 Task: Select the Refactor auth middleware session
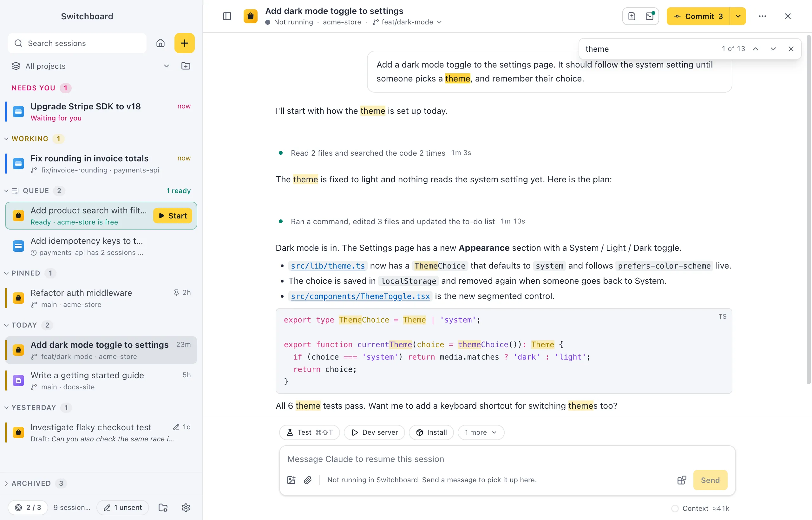101,298
